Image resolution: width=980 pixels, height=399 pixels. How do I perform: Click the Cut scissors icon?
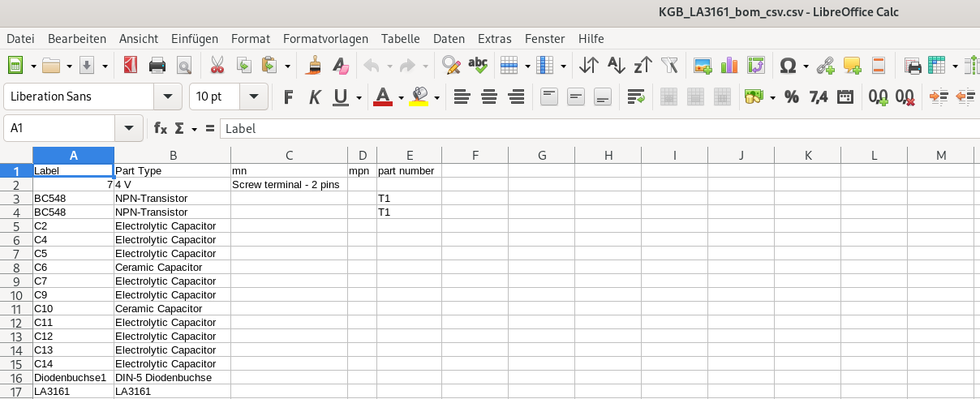tap(217, 66)
